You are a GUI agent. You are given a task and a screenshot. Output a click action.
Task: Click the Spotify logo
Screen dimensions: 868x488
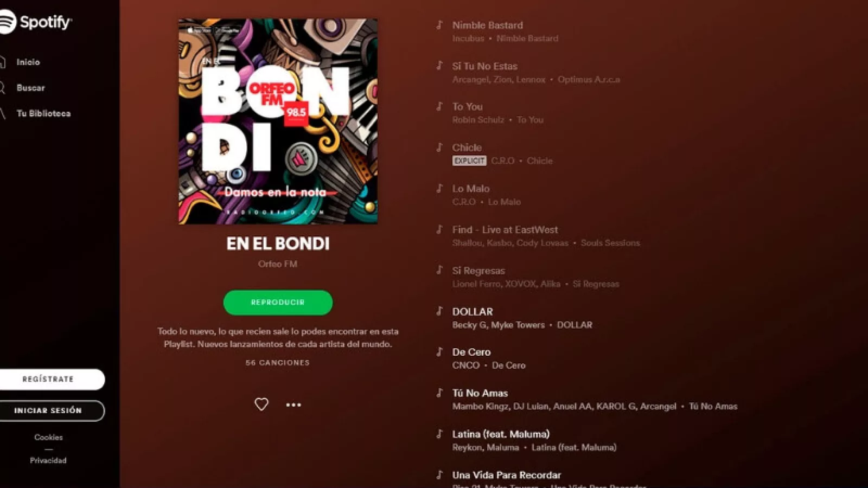tap(36, 22)
